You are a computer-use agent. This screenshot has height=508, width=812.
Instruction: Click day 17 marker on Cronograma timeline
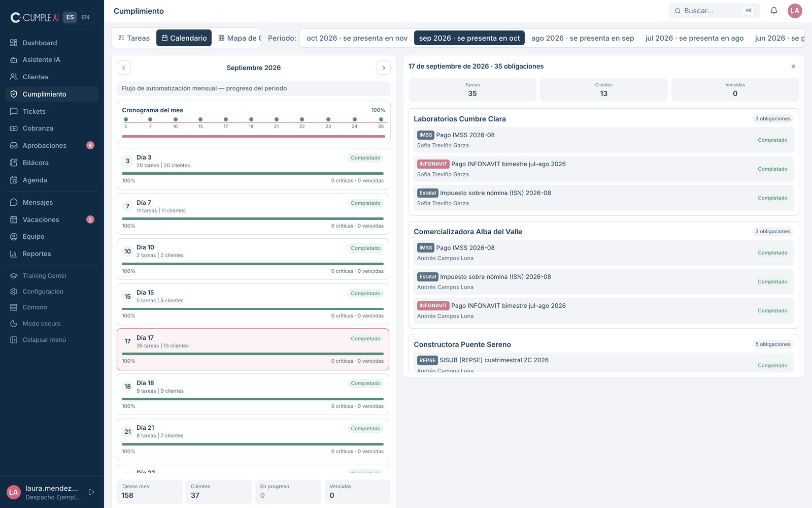coord(226,119)
